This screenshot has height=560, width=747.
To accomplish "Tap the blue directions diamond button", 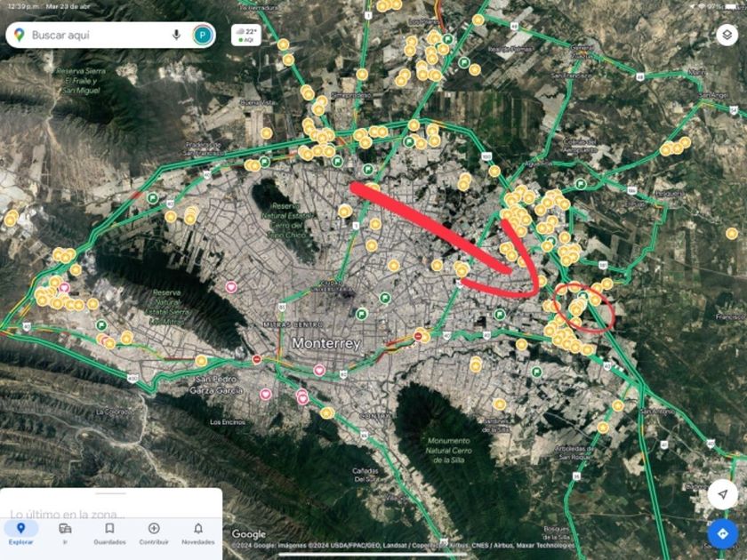I will (722, 533).
